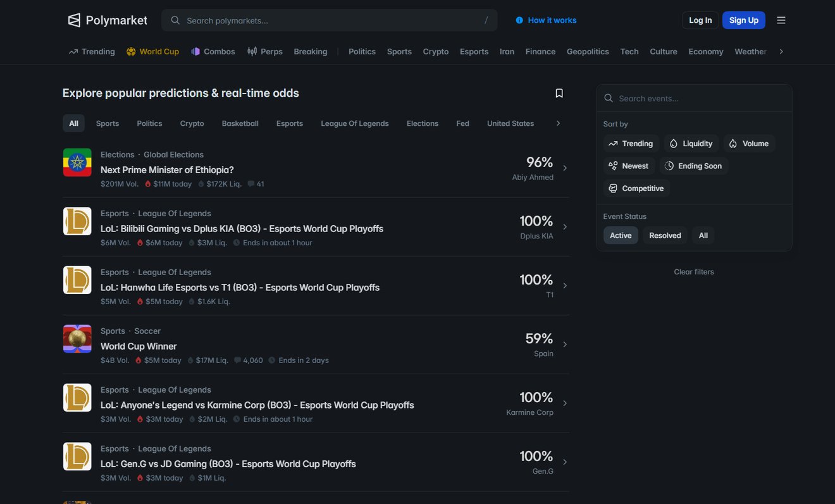Open Next Prime Minister of Ethiopia chevron
This screenshot has width=835, height=504.
coord(565,168)
